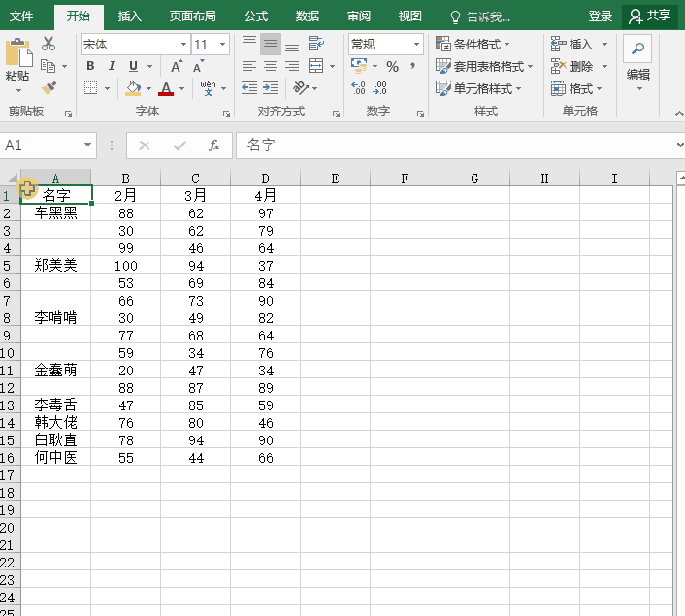
Task: Click the Increase Decimal icon
Action: (x=358, y=88)
